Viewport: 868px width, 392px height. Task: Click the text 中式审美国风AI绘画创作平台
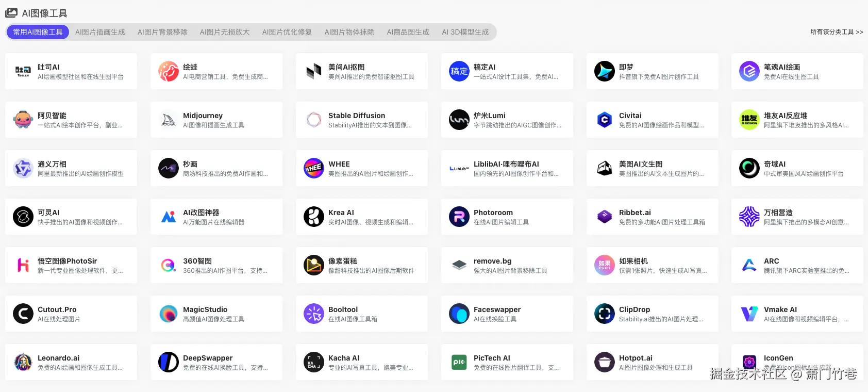point(804,174)
